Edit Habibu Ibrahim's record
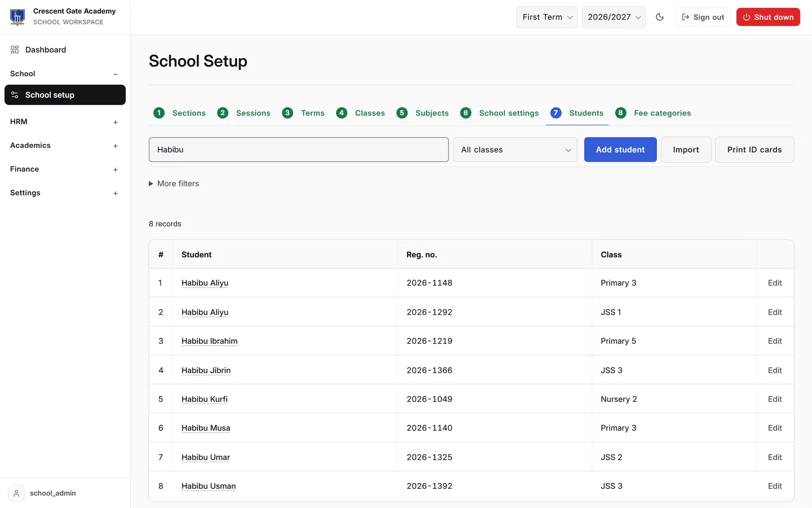This screenshot has height=508, width=812. pyautogui.click(x=775, y=341)
